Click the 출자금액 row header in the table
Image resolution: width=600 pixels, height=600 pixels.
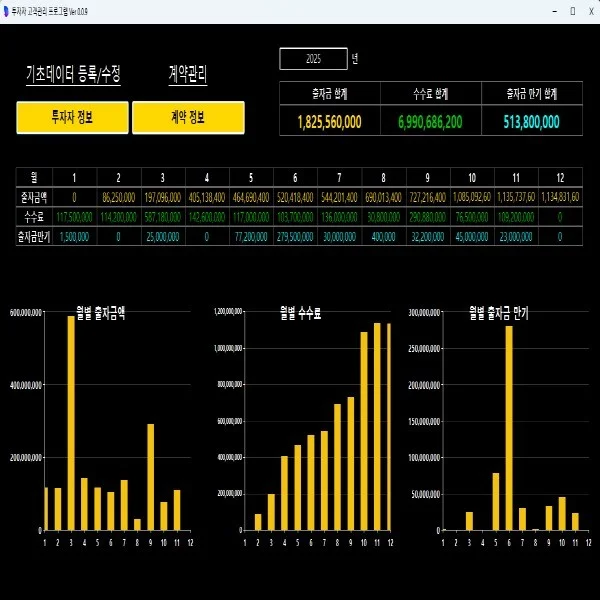[34, 197]
